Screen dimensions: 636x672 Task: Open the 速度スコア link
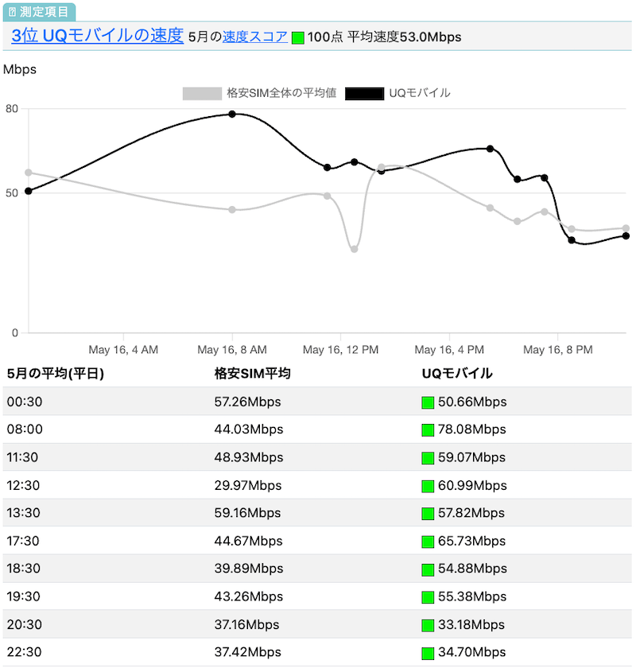pyautogui.click(x=255, y=37)
